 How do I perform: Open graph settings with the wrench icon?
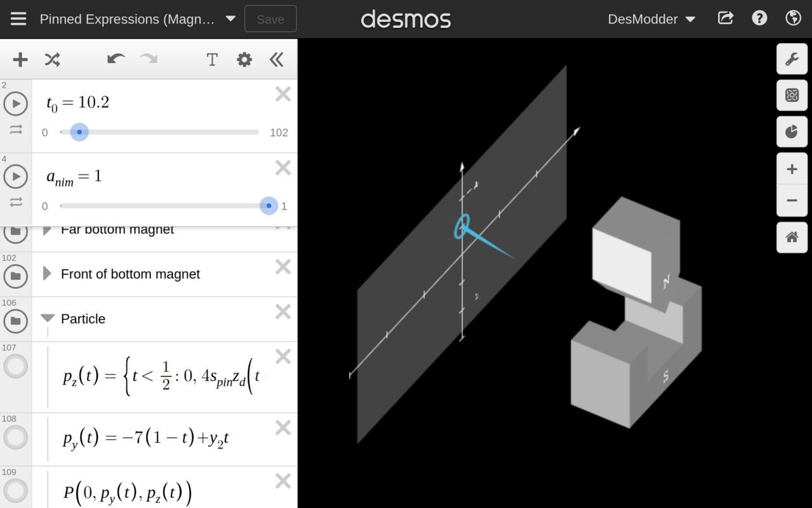click(792, 58)
